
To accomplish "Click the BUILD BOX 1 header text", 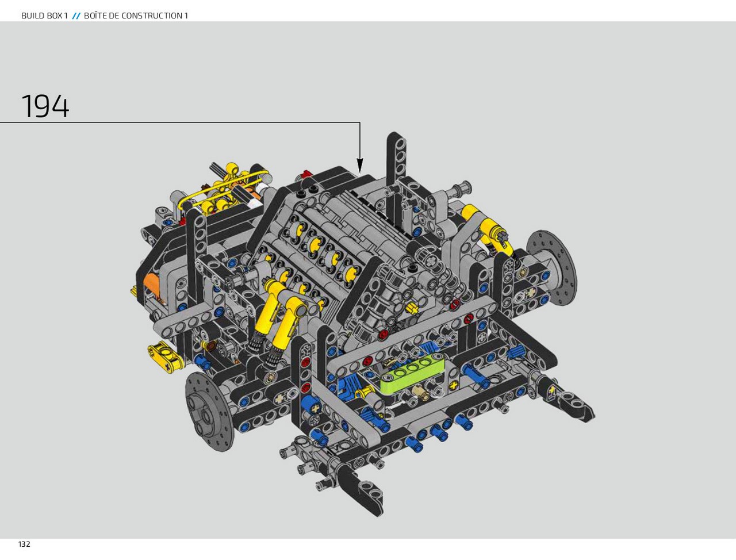I will point(44,16).
